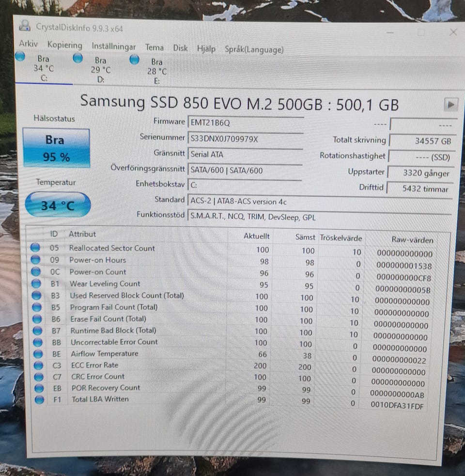Click the Attribut column header
The image size is (465, 476).
coord(82,234)
